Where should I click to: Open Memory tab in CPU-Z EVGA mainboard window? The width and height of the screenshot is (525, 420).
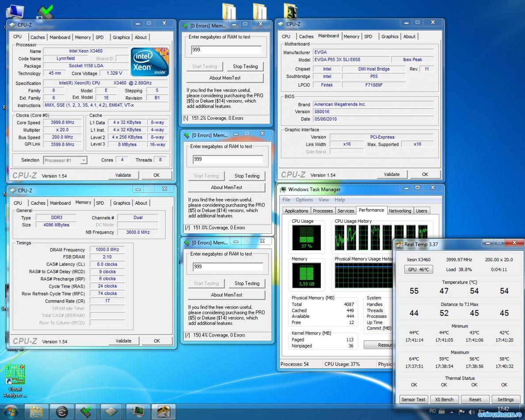351,37
